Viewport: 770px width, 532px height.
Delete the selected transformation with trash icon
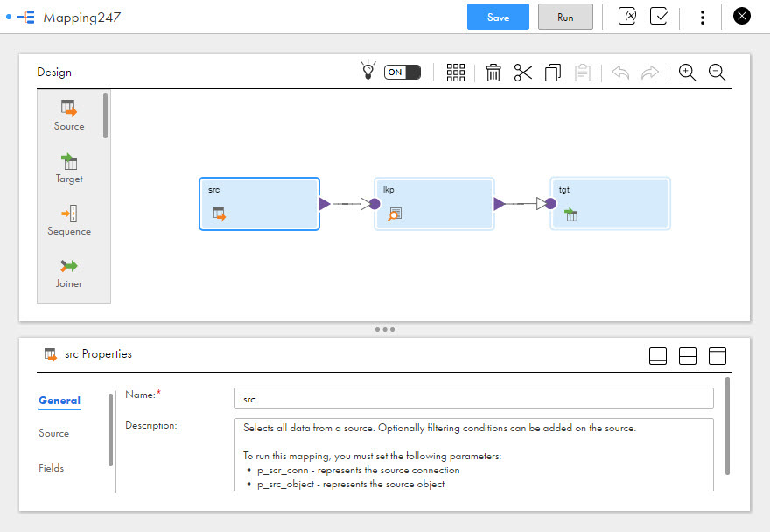tap(493, 73)
